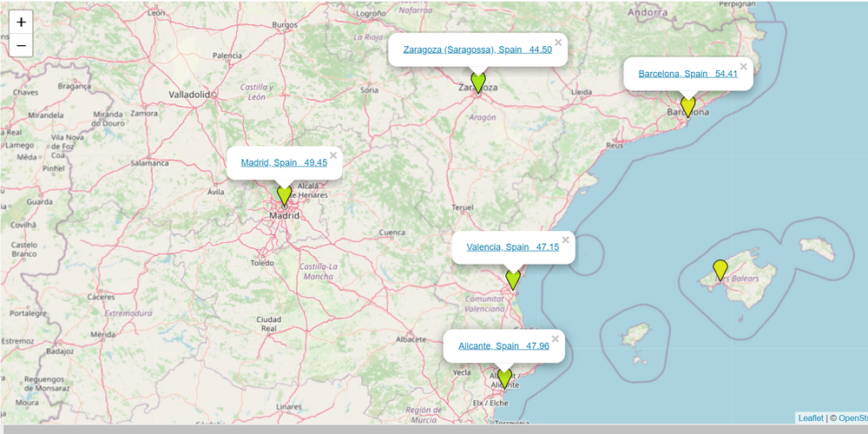Click the Zaragoza map marker pin
Screen dimensions: 868x434
click(477, 82)
